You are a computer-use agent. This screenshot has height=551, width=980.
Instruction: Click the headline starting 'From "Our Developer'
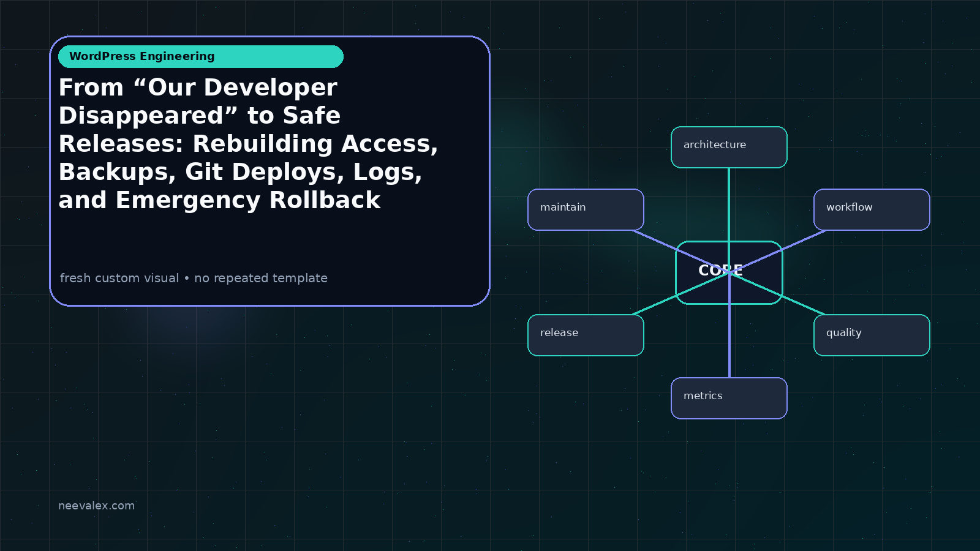click(x=248, y=144)
